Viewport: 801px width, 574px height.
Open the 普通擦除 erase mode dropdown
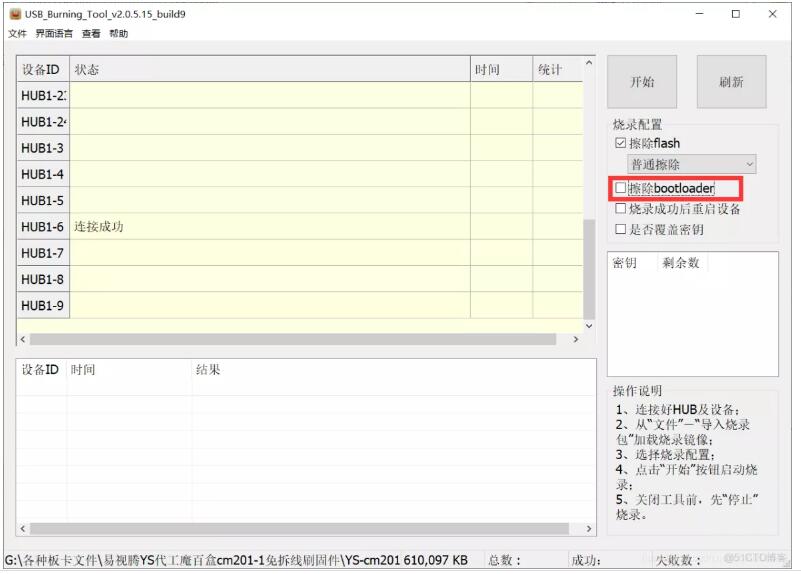tap(691, 164)
